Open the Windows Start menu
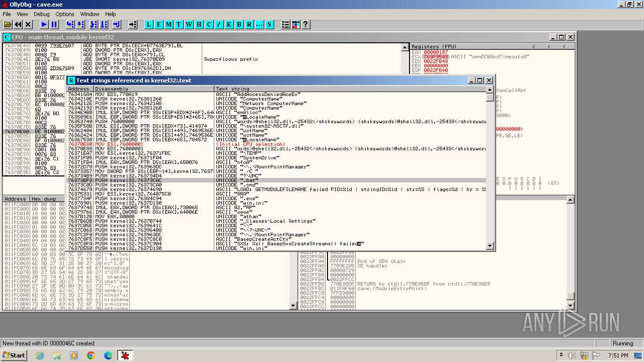 pyautogui.click(x=14, y=355)
